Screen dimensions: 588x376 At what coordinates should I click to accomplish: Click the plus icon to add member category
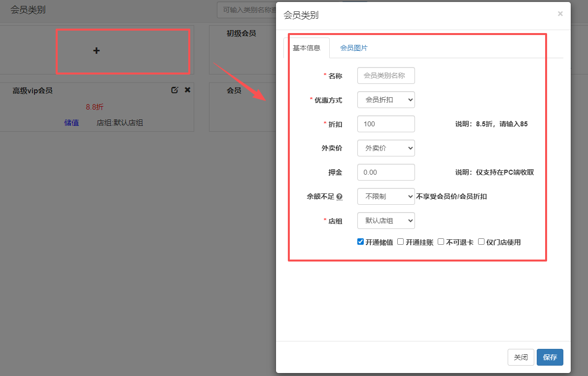97,50
